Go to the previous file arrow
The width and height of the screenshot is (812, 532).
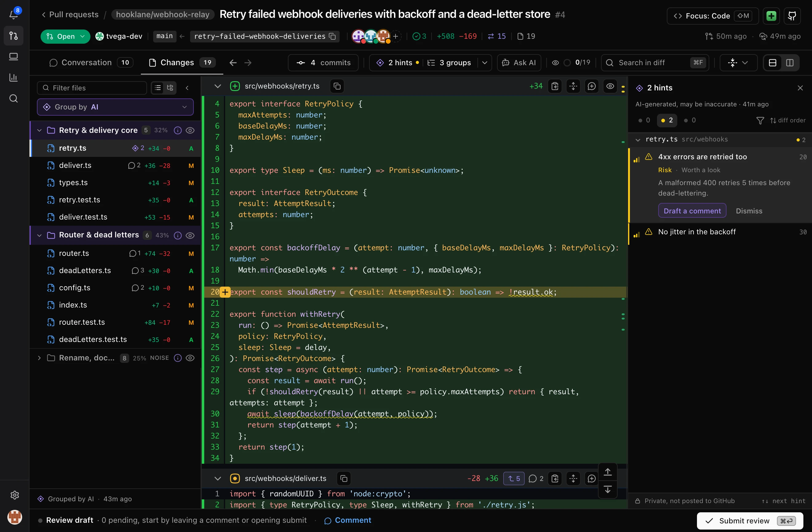tap(233, 63)
